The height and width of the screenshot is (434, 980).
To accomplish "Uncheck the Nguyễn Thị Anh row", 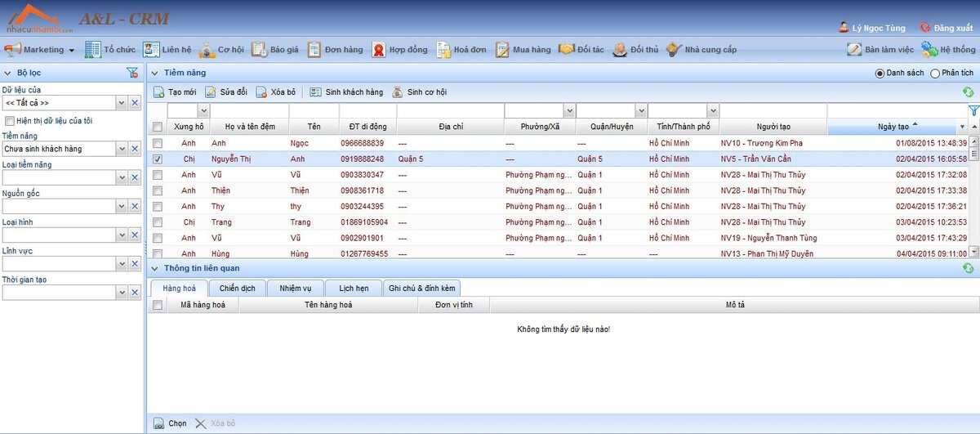I will click(x=158, y=159).
